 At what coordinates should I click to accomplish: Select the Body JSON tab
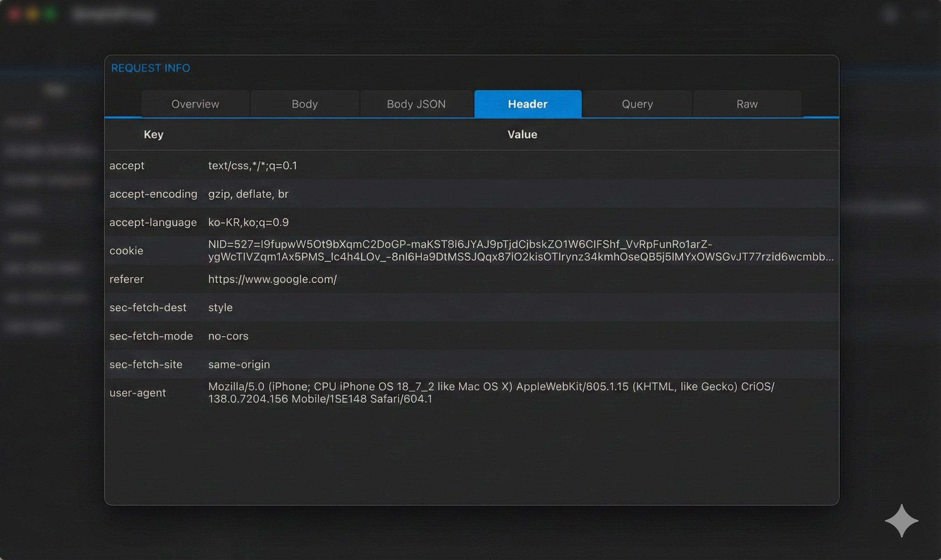tap(416, 104)
